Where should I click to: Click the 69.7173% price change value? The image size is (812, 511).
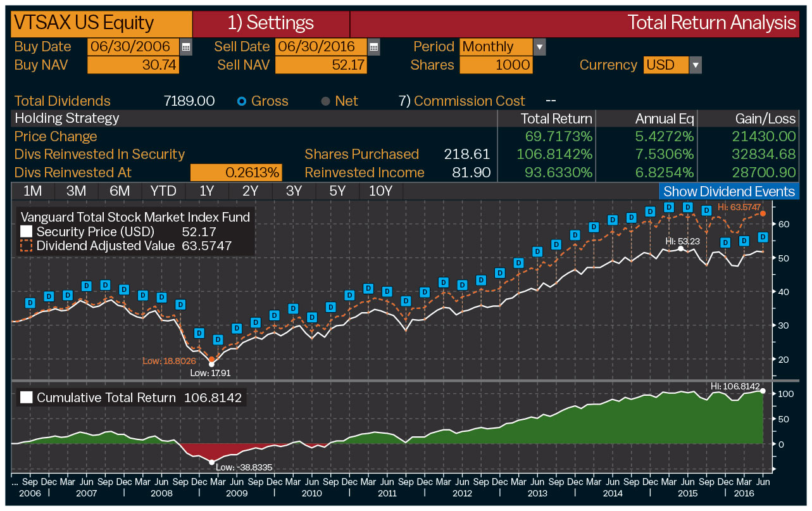click(x=559, y=137)
